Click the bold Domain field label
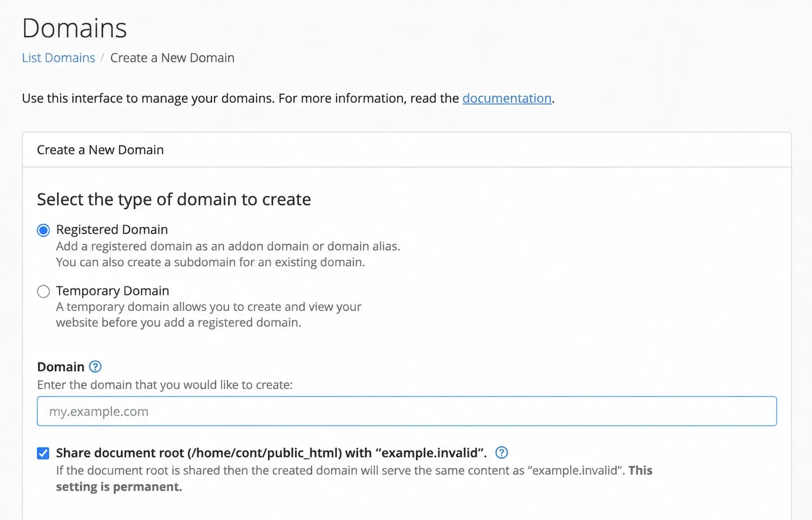812x520 pixels. (61, 367)
